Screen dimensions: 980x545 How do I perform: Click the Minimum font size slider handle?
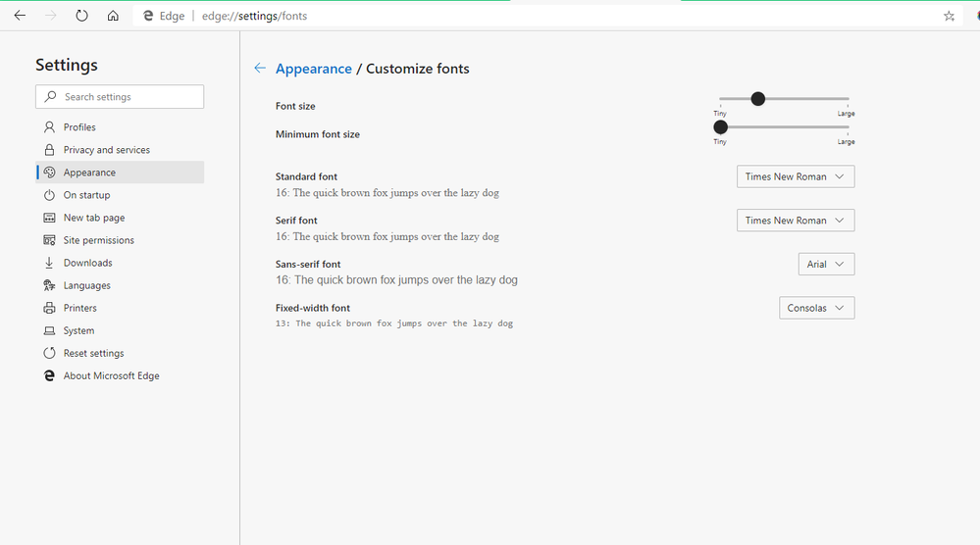pyautogui.click(x=721, y=127)
